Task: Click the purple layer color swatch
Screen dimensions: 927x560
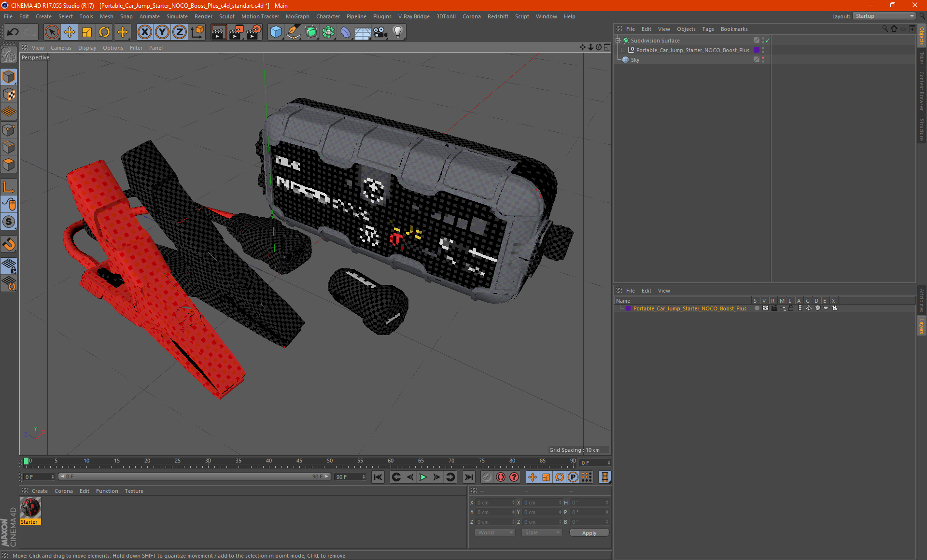Action: 628,308
